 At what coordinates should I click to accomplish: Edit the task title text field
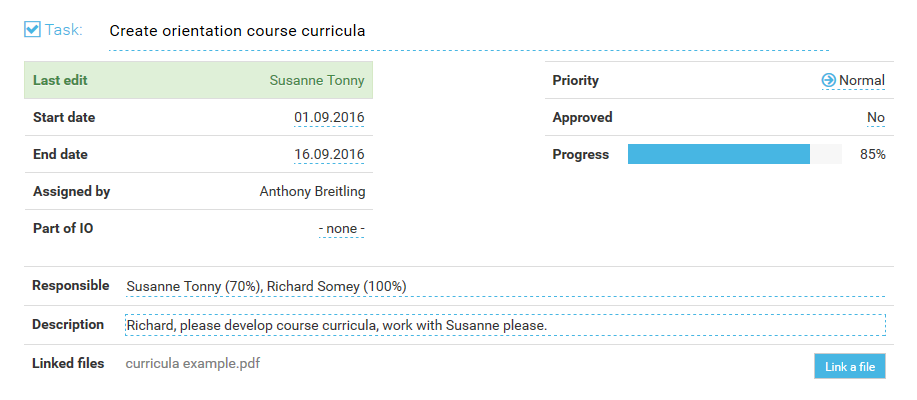point(468,32)
